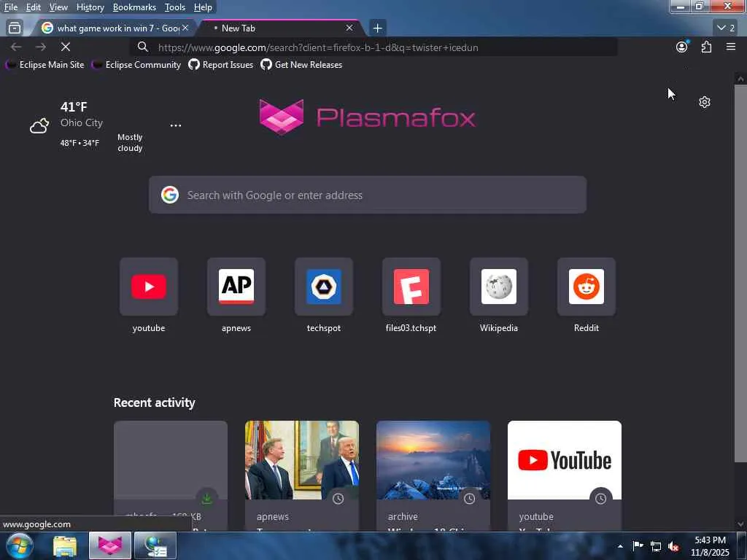Open the hamburger application menu
The width and height of the screenshot is (747, 560).
tap(731, 47)
